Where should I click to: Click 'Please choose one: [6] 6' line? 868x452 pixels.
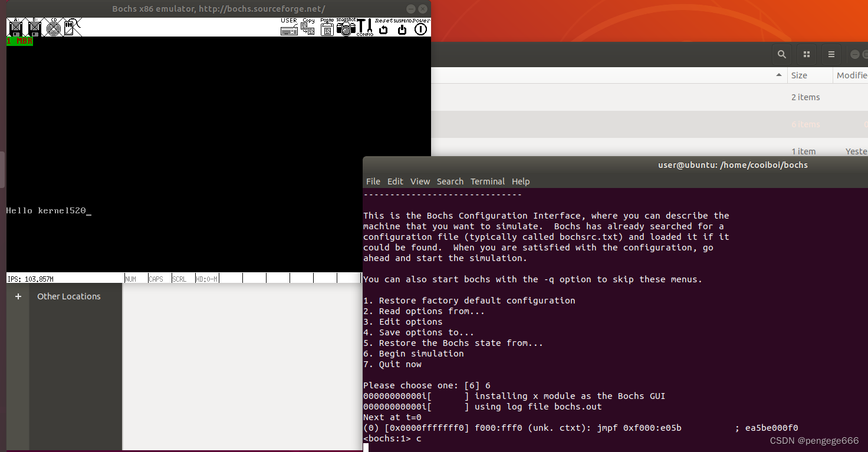[427, 385]
